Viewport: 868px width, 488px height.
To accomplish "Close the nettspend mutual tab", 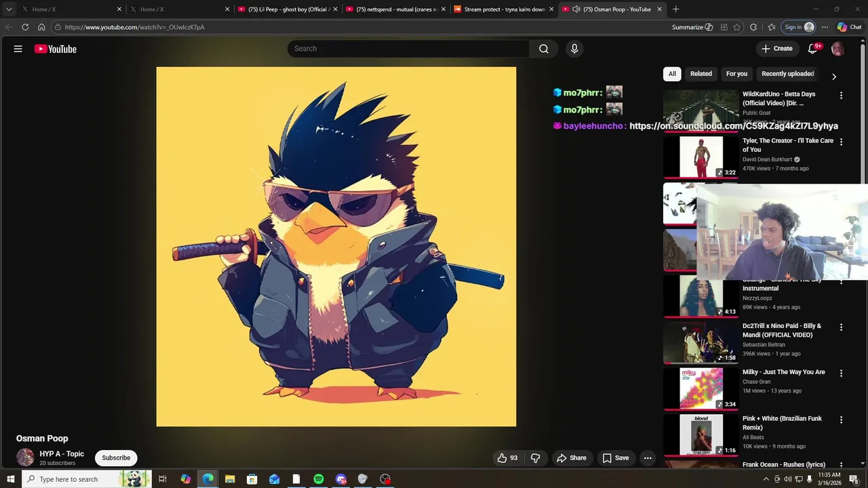I will coord(443,9).
